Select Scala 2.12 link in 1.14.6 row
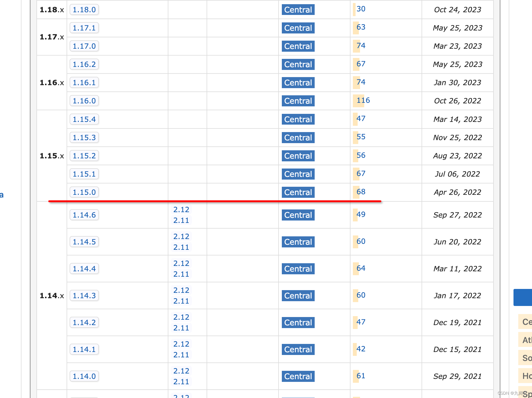Viewport: 532px width, 398px height. coord(181,209)
